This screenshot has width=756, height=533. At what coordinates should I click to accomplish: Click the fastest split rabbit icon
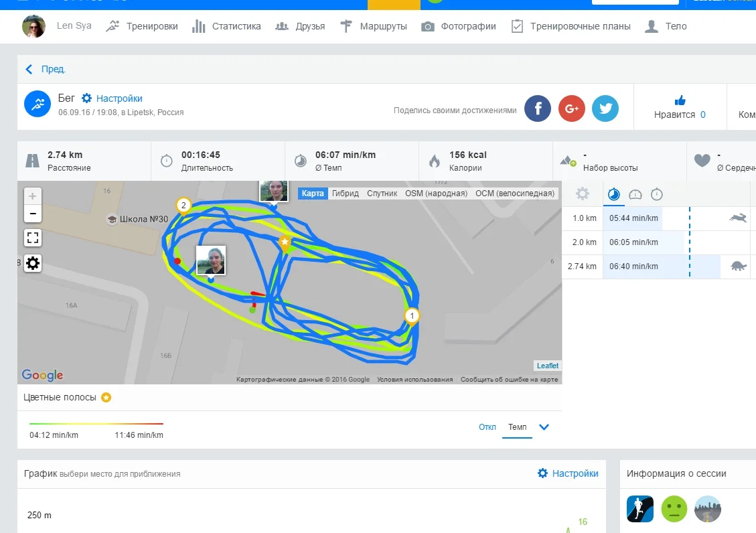(738, 218)
